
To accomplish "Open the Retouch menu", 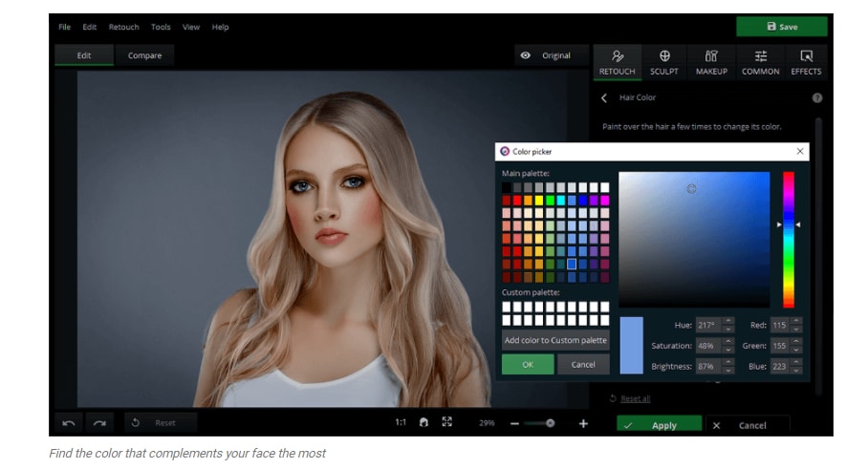I will pos(124,27).
